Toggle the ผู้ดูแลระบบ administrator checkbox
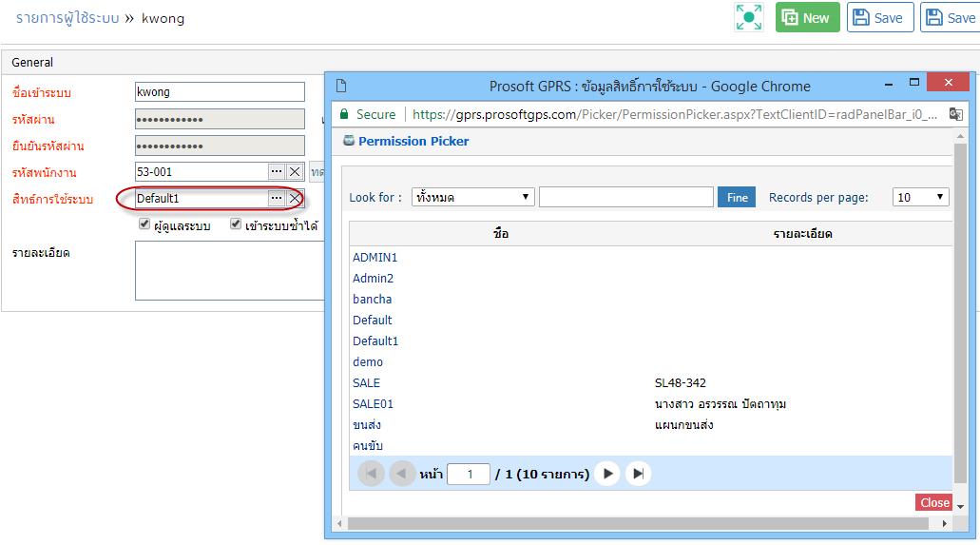This screenshot has height=545, width=980. coord(144,224)
